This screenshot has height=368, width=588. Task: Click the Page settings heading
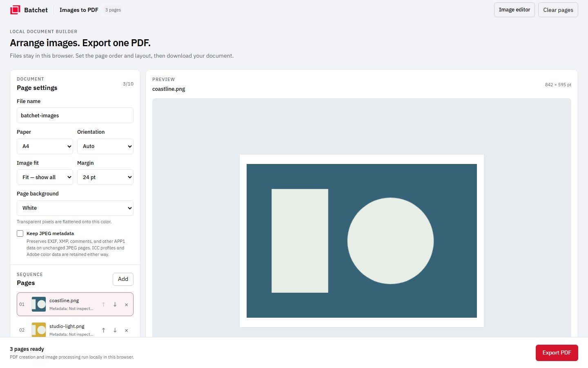tap(37, 88)
